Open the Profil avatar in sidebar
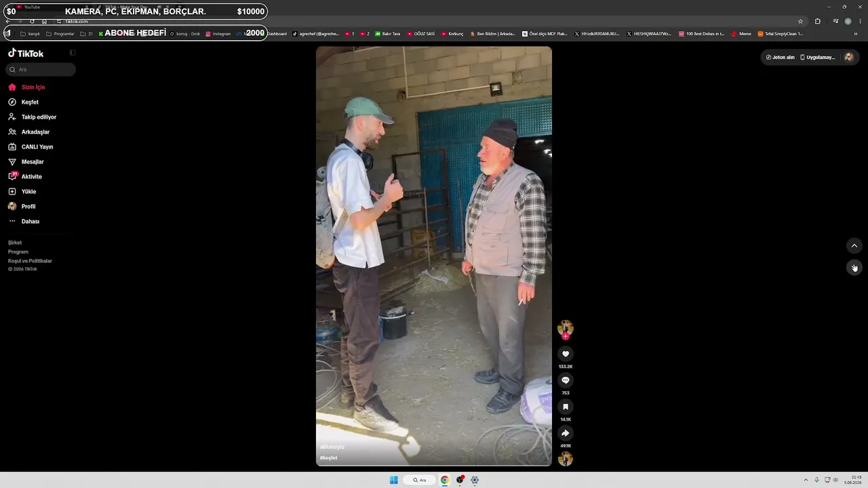868x488 pixels. click(x=12, y=207)
